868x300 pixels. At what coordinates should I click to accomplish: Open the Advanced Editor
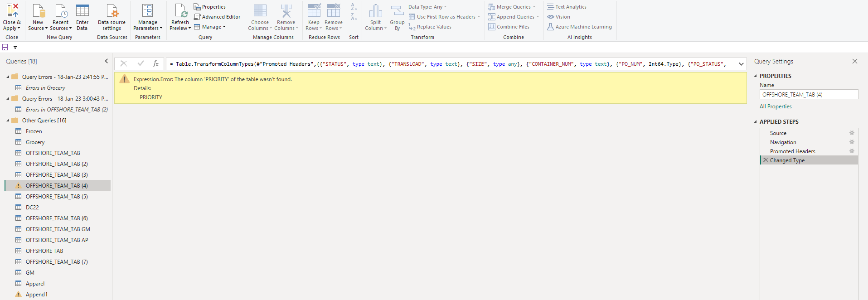click(217, 17)
